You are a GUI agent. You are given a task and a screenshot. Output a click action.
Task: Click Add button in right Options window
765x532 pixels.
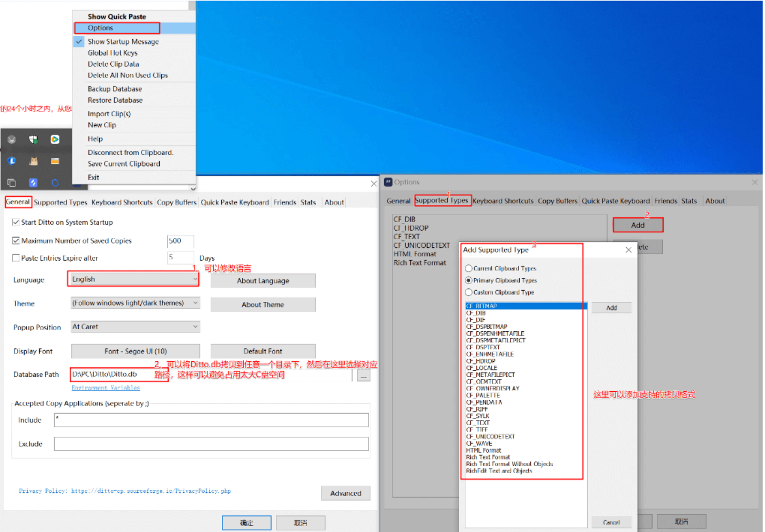638,225
